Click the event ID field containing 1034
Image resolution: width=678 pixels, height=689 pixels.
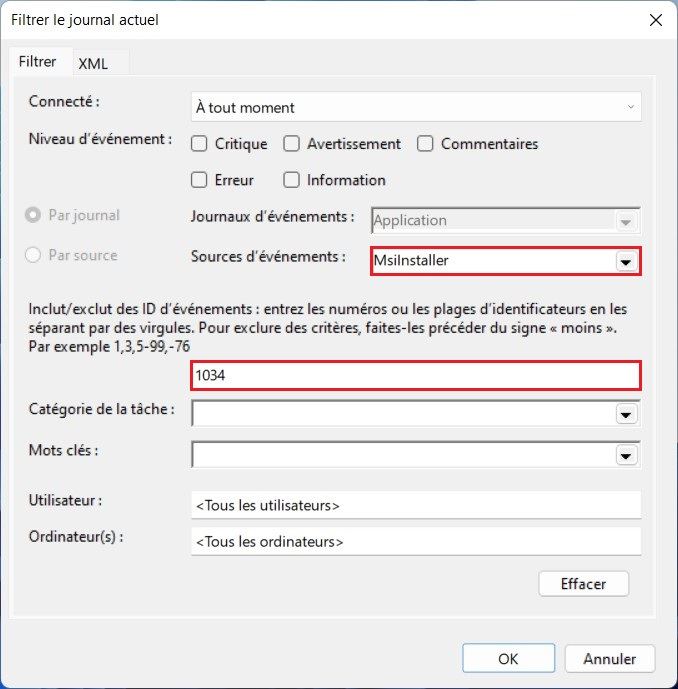(x=415, y=375)
